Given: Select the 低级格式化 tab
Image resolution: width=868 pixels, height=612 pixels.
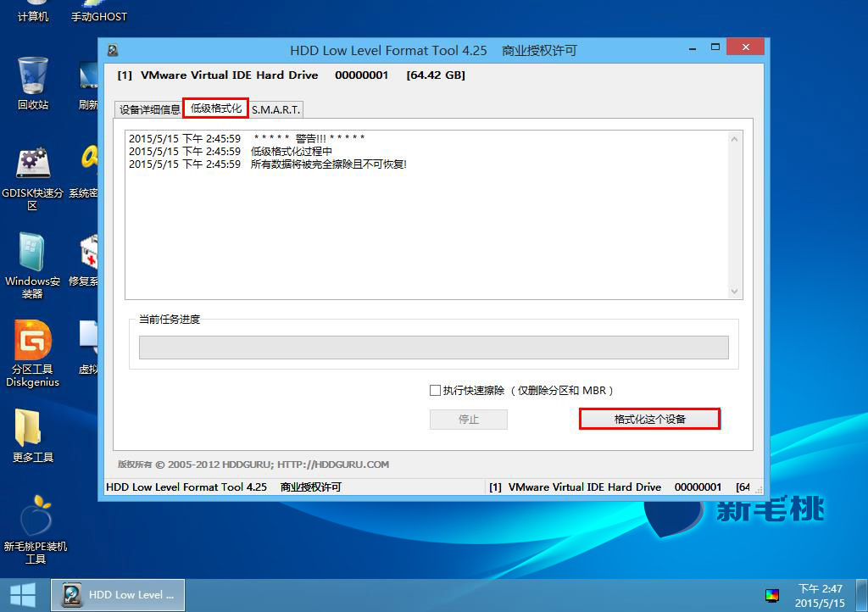Looking at the screenshot, I should click(x=216, y=108).
